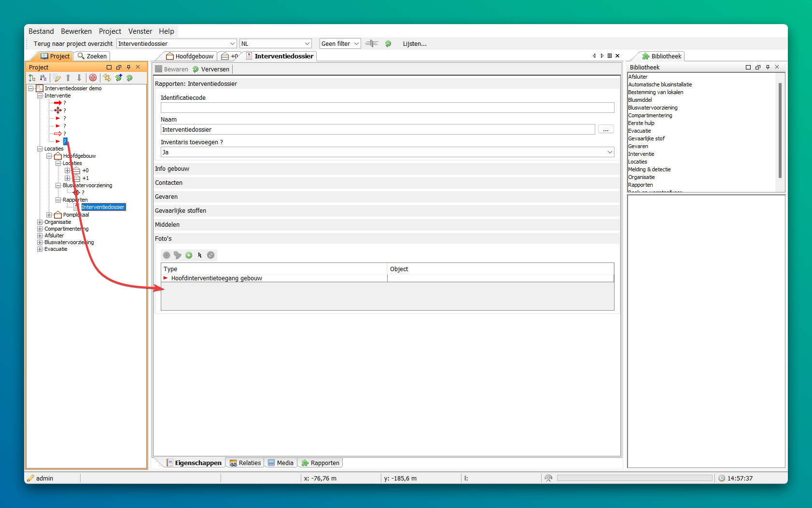This screenshot has width=812, height=508.
Task: Expand the Organisatie tree node
Action: [x=40, y=222]
